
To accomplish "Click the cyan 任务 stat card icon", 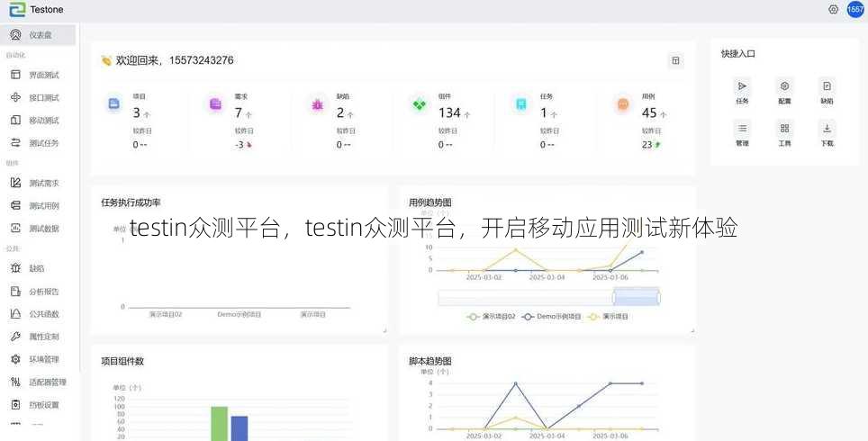I will (521, 103).
